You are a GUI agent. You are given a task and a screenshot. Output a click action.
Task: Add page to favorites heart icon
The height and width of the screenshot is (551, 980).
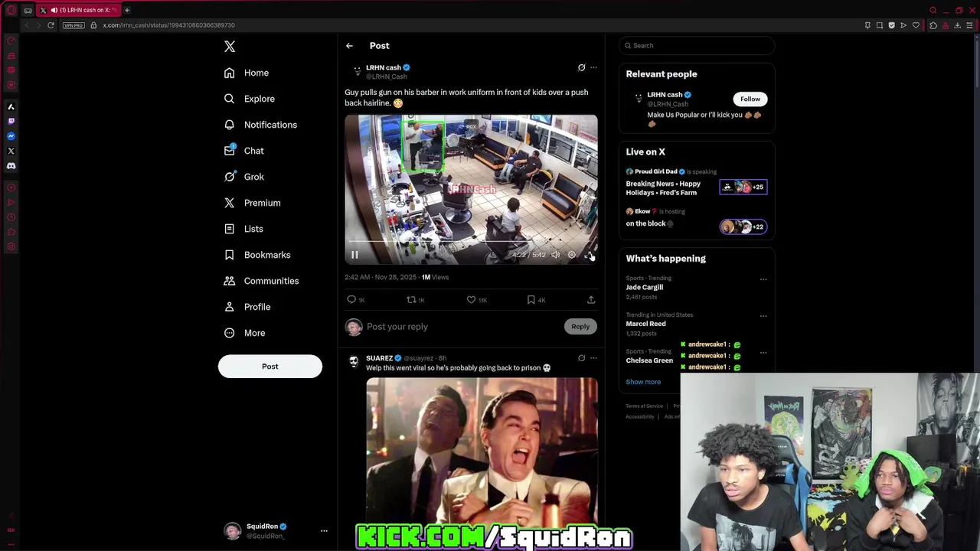[916, 25]
